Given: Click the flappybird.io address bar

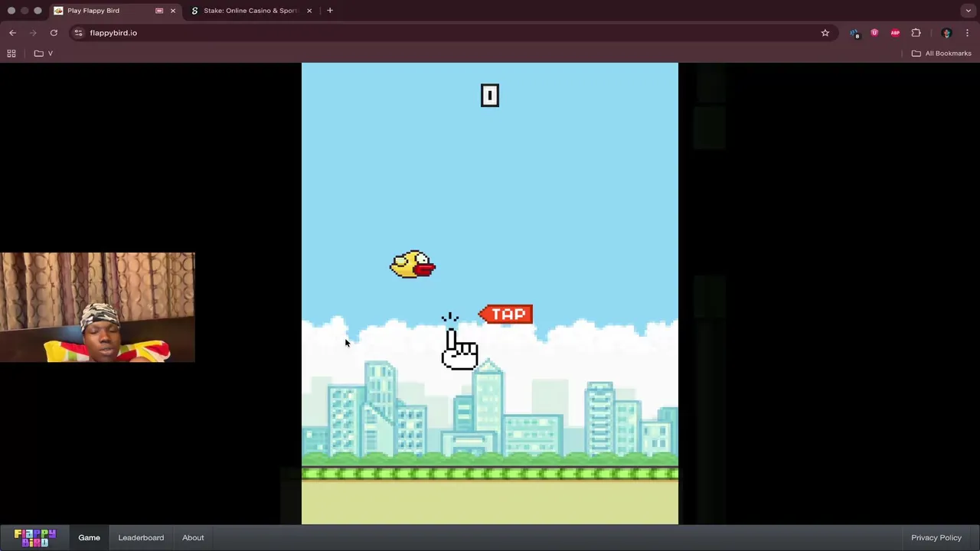Looking at the screenshot, I should coord(452,33).
